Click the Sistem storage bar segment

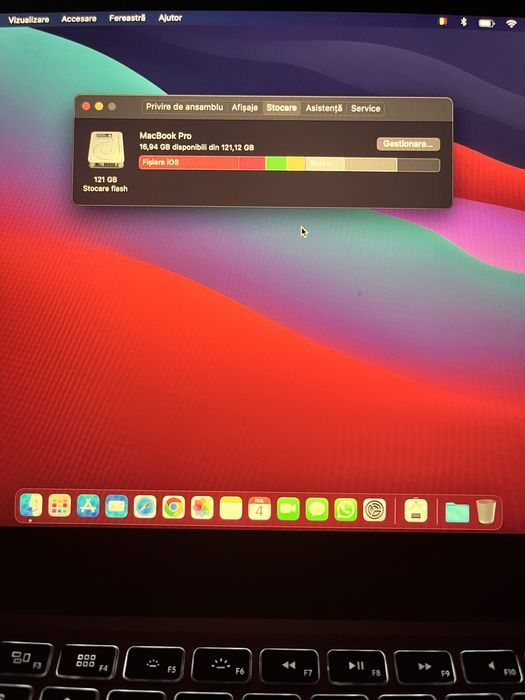tap(325, 164)
